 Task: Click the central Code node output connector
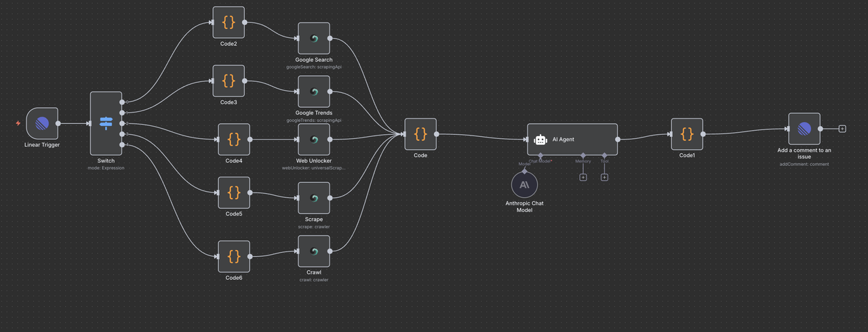click(x=437, y=134)
